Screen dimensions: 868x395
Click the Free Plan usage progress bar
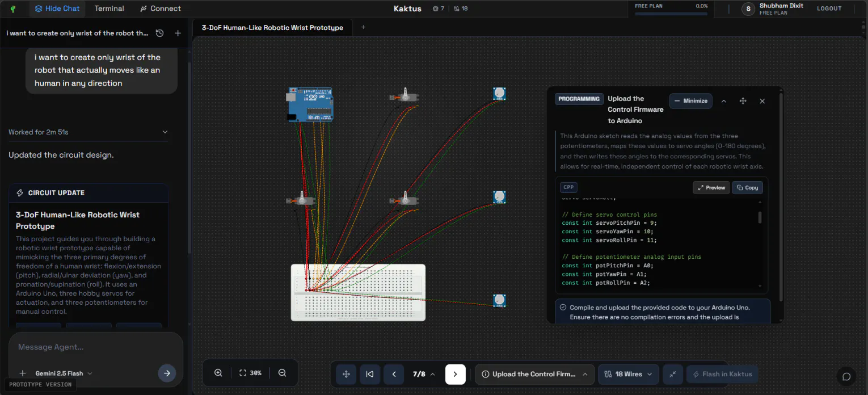tap(671, 14)
